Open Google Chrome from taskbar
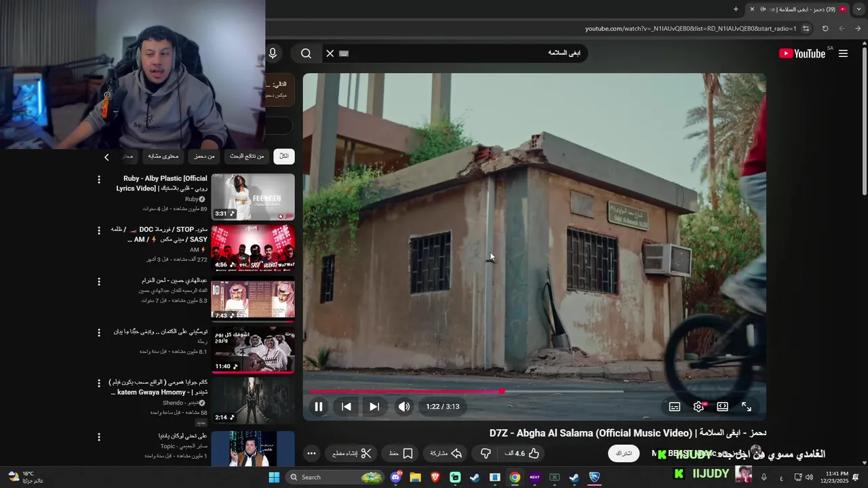Image resolution: width=868 pixels, height=488 pixels. click(x=515, y=477)
